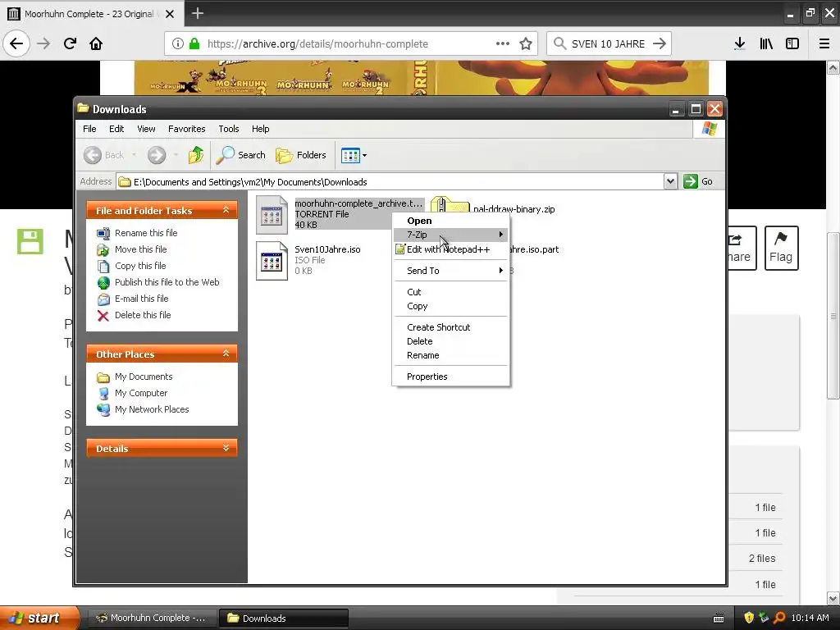The height and width of the screenshot is (630, 840).
Task: Choose Create Shortcut in context menu
Action: 450,327
